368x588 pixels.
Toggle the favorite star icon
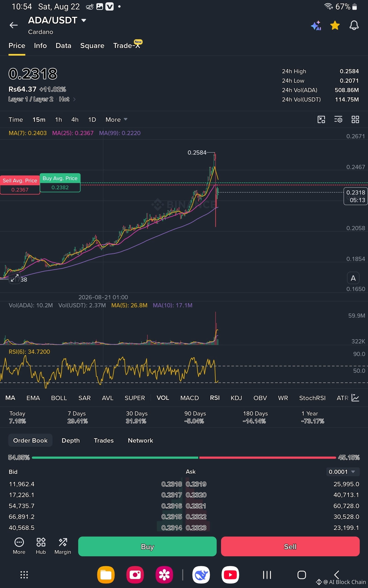(x=335, y=25)
